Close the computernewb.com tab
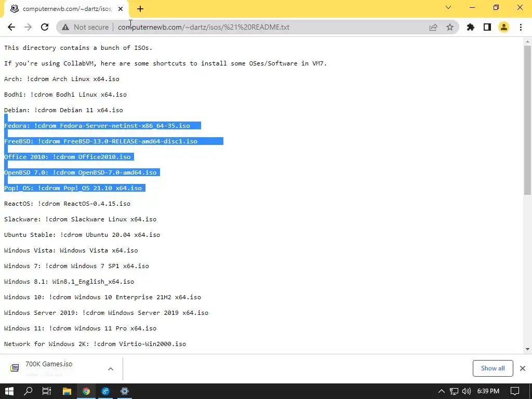 [121, 9]
